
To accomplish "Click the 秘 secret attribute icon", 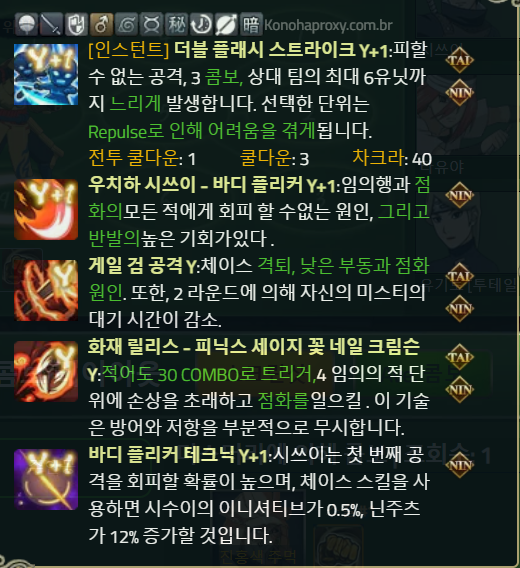I will pos(176,25).
